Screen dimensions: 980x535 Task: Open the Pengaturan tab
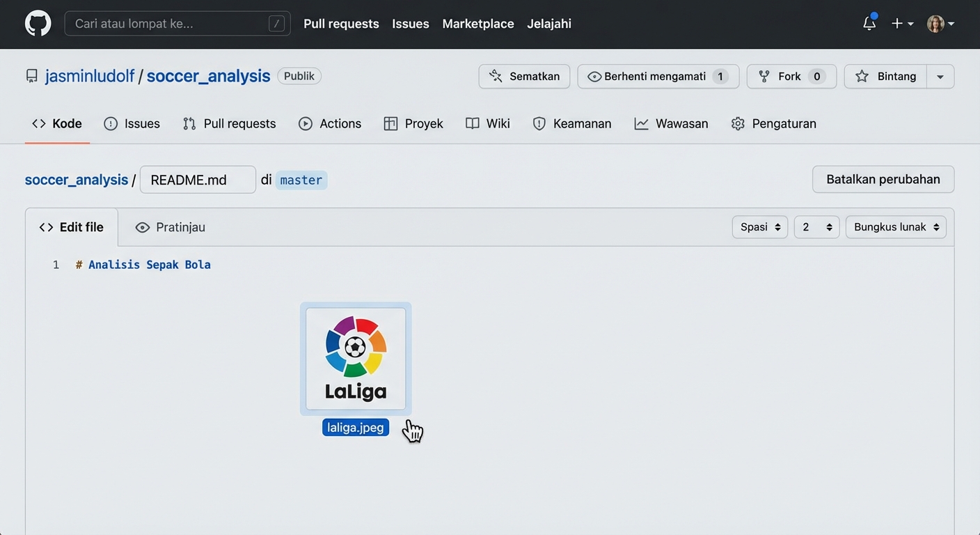[x=774, y=124]
